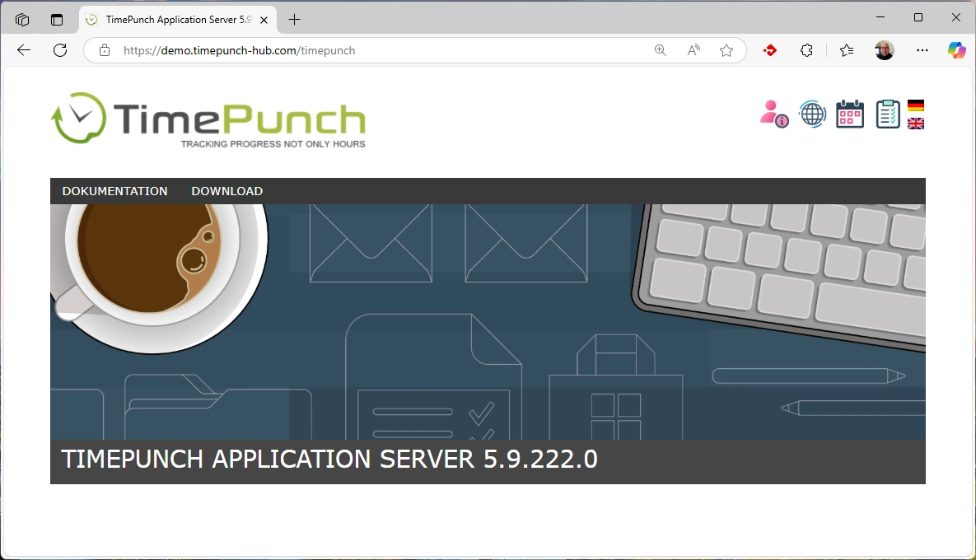Click the globe web portal icon
The image size is (976, 560).
point(812,114)
